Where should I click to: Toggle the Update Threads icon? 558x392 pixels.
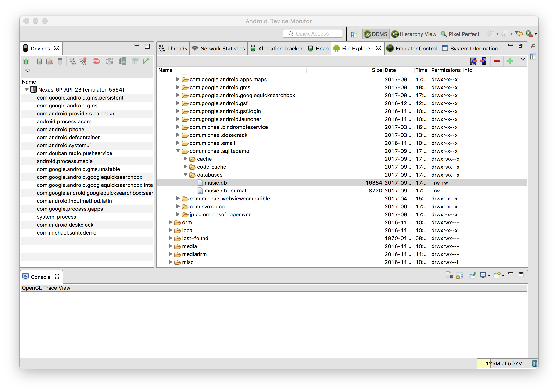[72, 61]
